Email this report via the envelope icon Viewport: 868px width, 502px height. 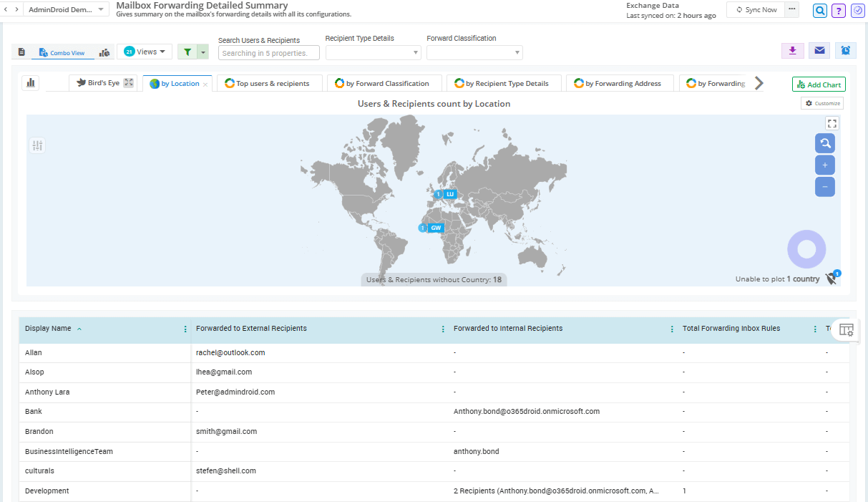(x=819, y=51)
